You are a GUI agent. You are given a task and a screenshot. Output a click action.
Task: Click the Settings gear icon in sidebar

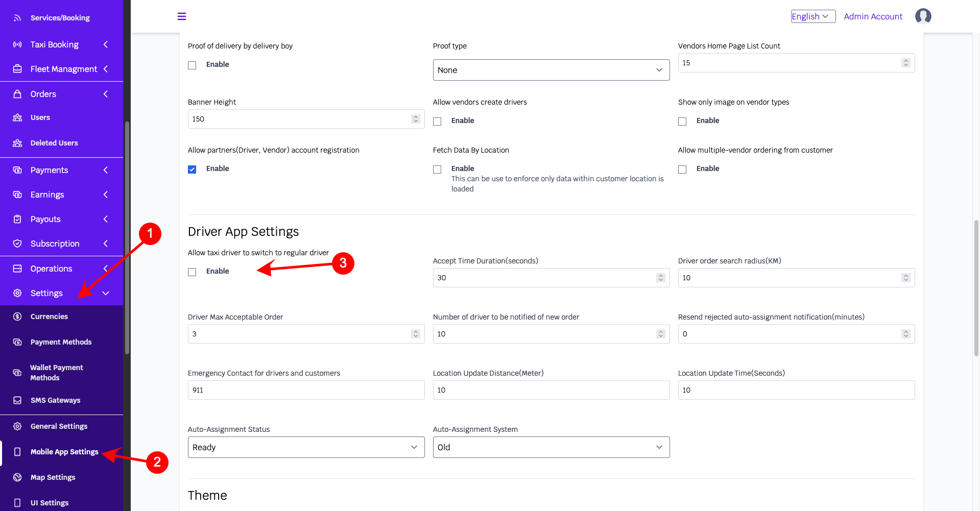(17, 293)
